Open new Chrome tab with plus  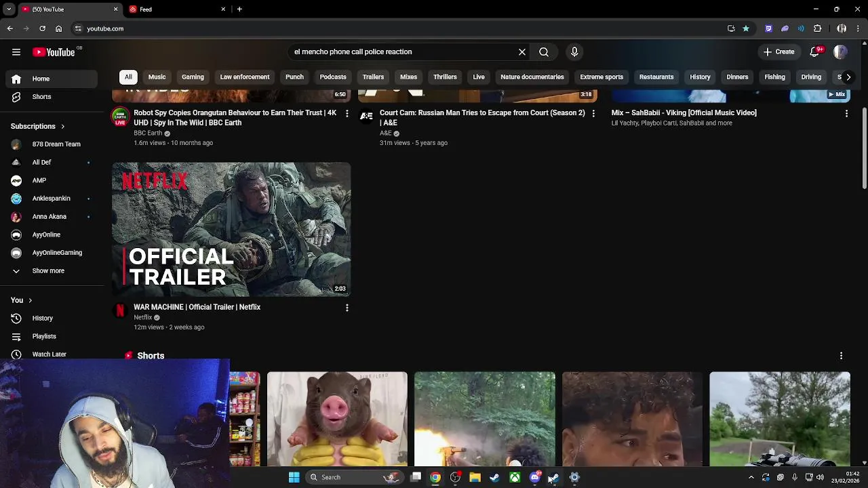[x=239, y=9]
